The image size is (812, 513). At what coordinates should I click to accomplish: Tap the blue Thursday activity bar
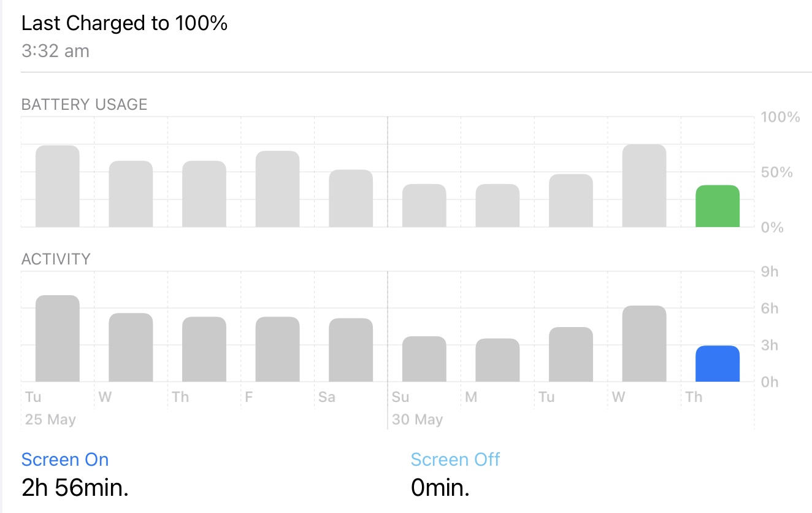[x=717, y=364]
